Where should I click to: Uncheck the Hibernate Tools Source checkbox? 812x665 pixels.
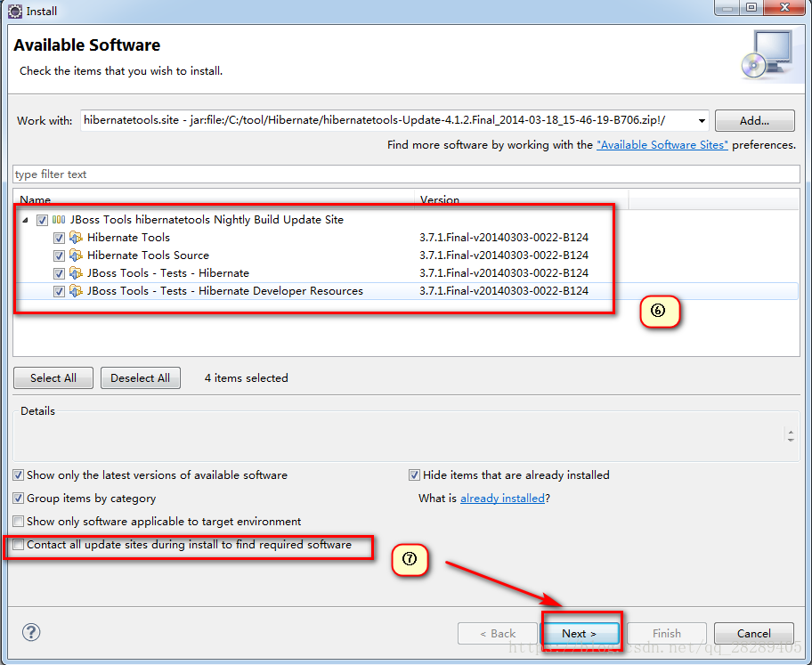pyautogui.click(x=59, y=255)
